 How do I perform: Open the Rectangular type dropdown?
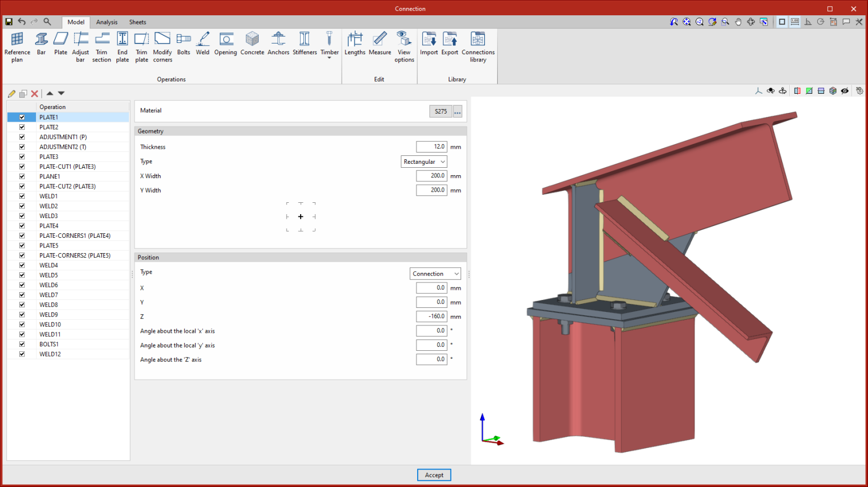pos(424,162)
